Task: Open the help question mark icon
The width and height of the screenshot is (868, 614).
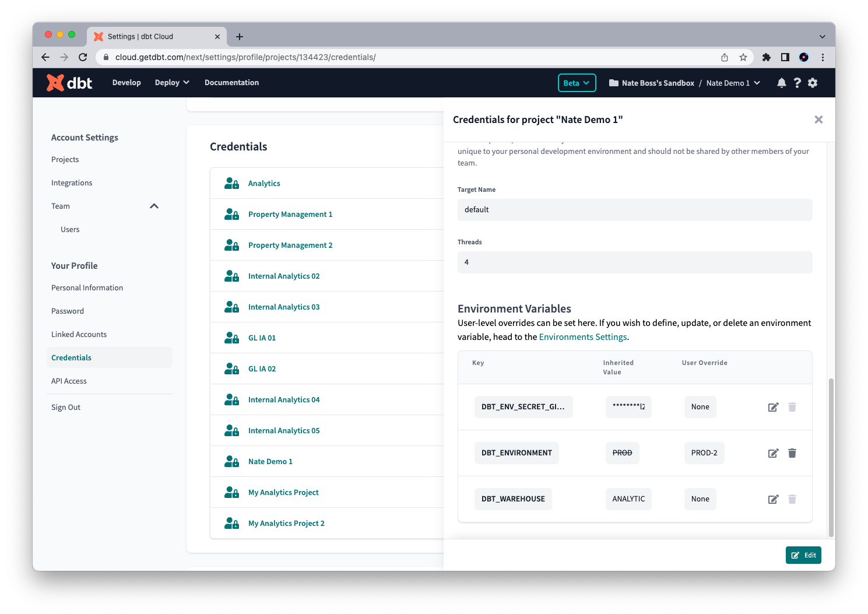Action: point(797,83)
